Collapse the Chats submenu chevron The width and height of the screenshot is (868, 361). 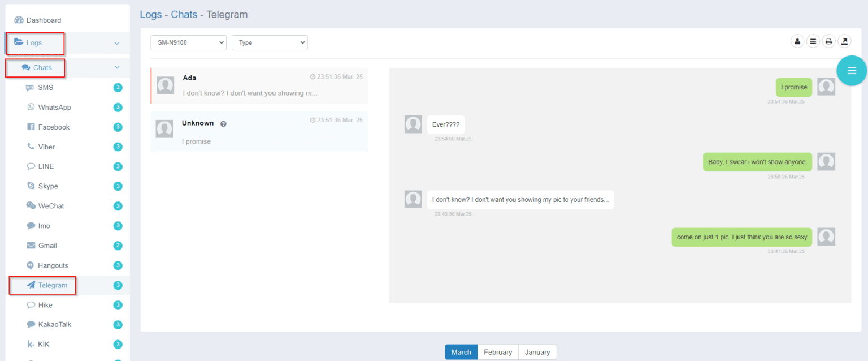(x=117, y=68)
